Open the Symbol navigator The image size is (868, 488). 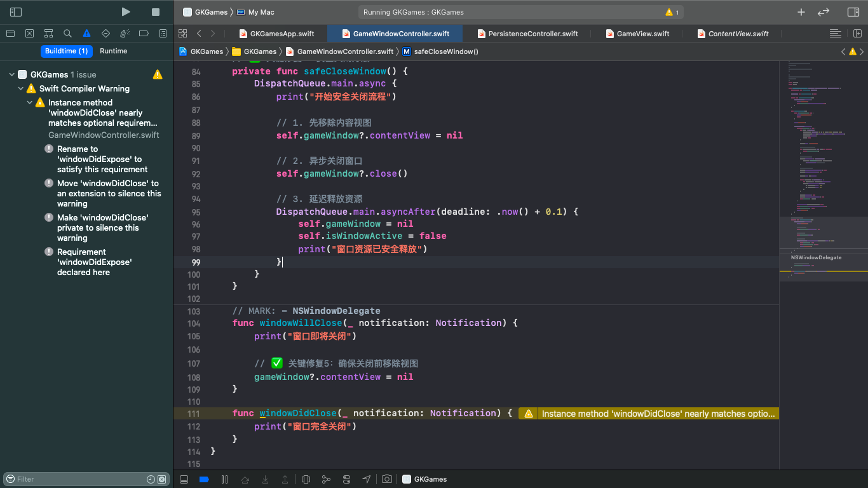point(48,34)
